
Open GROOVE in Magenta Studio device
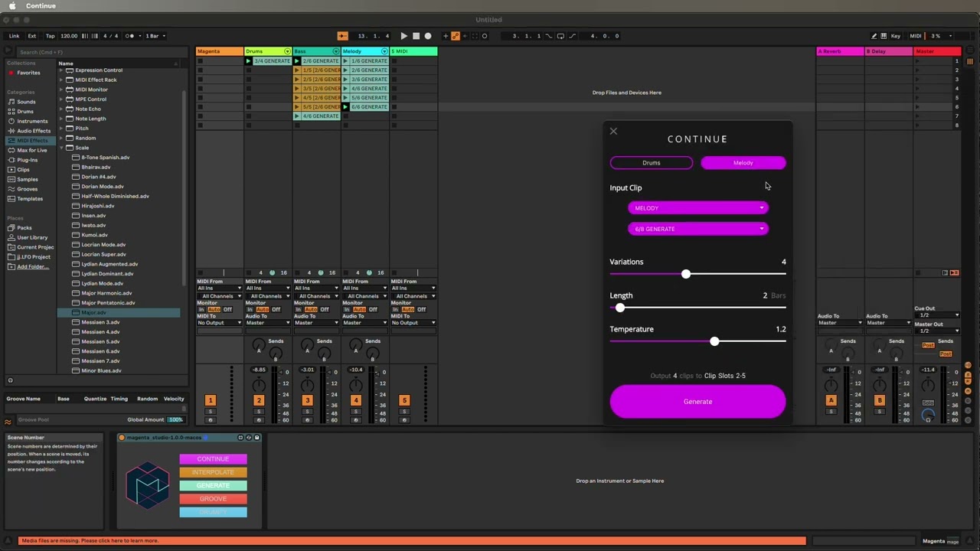click(x=213, y=499)
